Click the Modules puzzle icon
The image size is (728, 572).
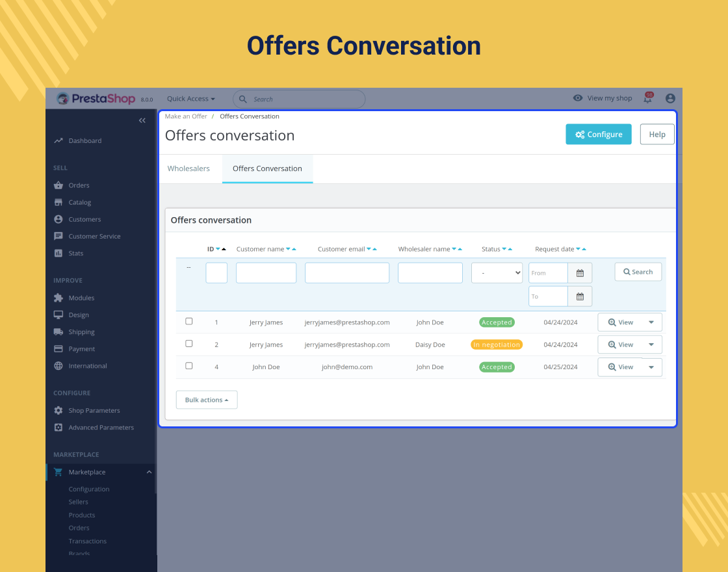[58, 298]
